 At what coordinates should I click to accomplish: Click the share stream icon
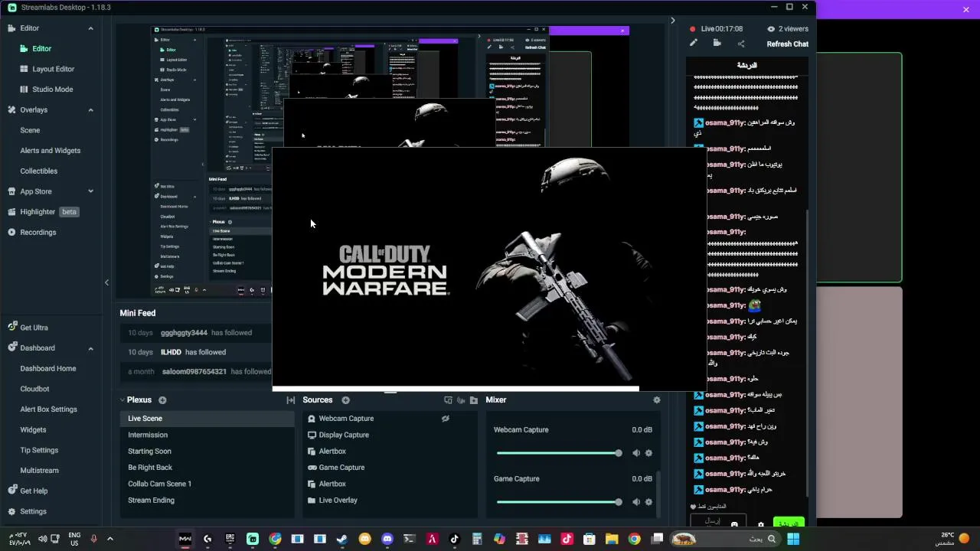tap(741, 44)
